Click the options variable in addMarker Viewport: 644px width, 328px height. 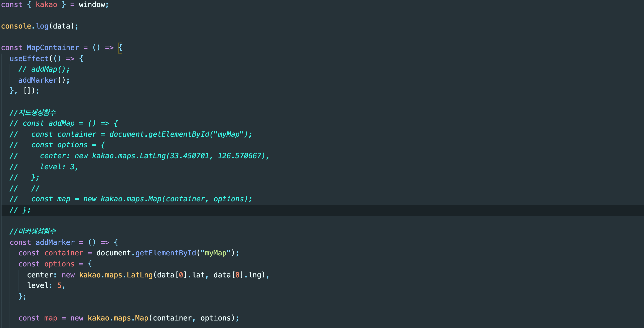[59, 264]
